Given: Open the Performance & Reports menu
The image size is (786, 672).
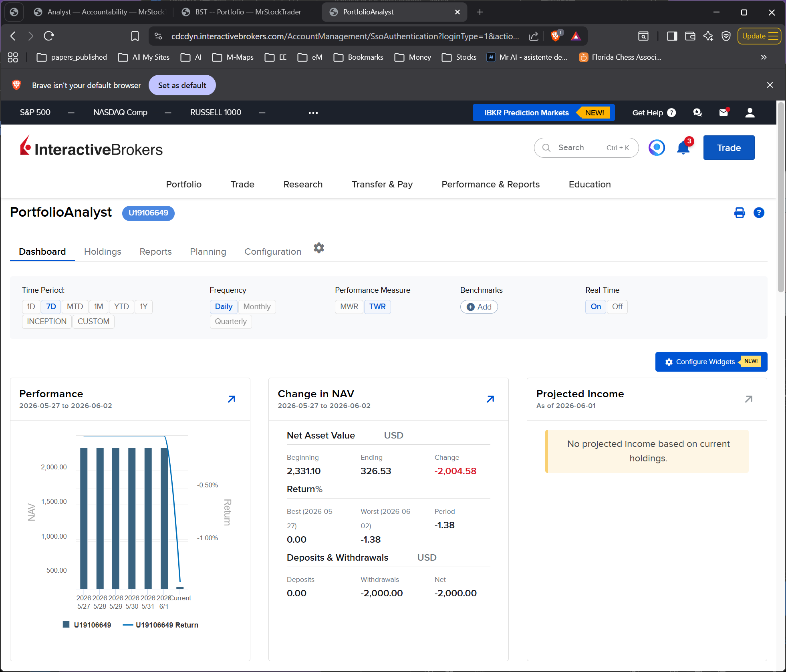Looking at the screenshot, I should coord(490,184).
